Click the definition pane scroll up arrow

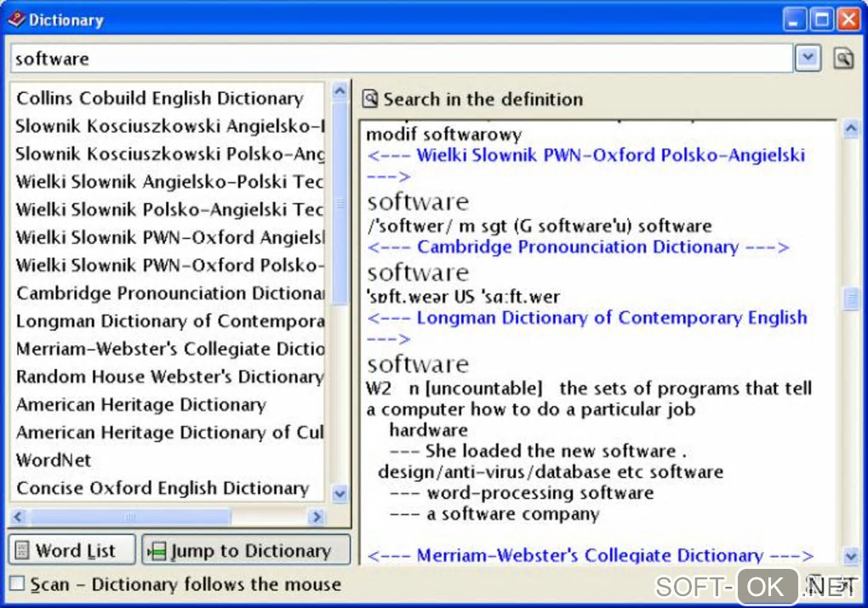coord(851,129)
